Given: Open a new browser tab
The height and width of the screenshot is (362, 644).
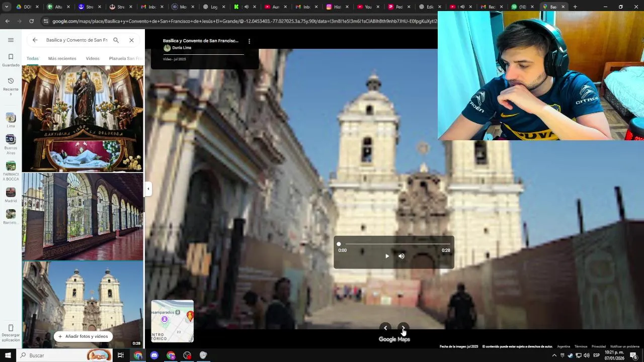Looking at the screenshot, I should tap(575, 7).
